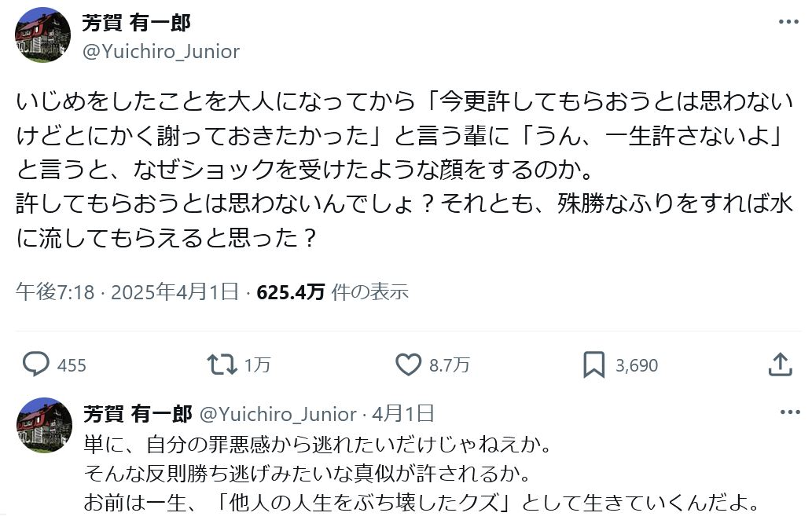The image size is (812, 531).
Task: Open the share icon for the tweet
Action: click(779, 364)
